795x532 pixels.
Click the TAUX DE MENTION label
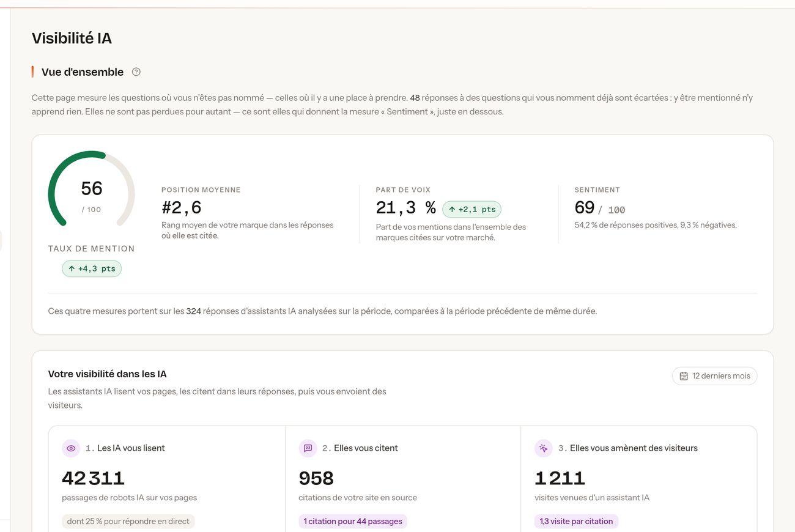coord(92,249)
